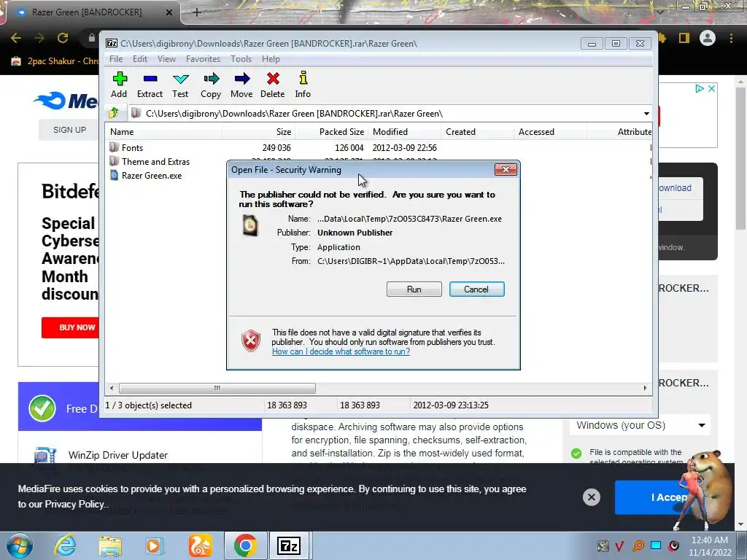Open the Windows Start menu

click(x=19, y=545)
